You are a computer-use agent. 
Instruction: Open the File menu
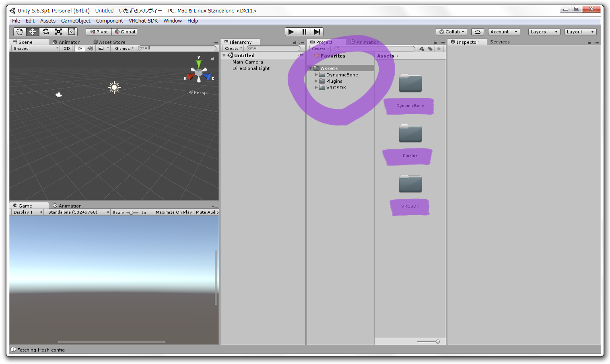pyautogui.click(x=16, y=21)
